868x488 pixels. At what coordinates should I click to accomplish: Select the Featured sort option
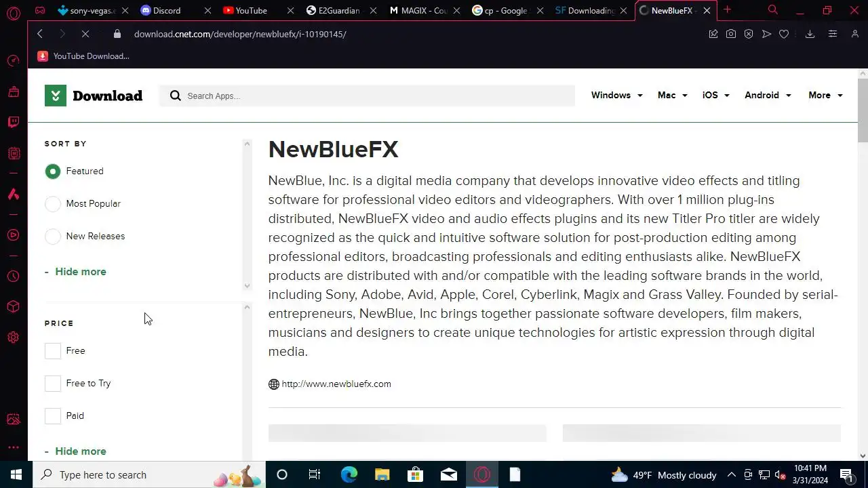(x=53, y=171)
